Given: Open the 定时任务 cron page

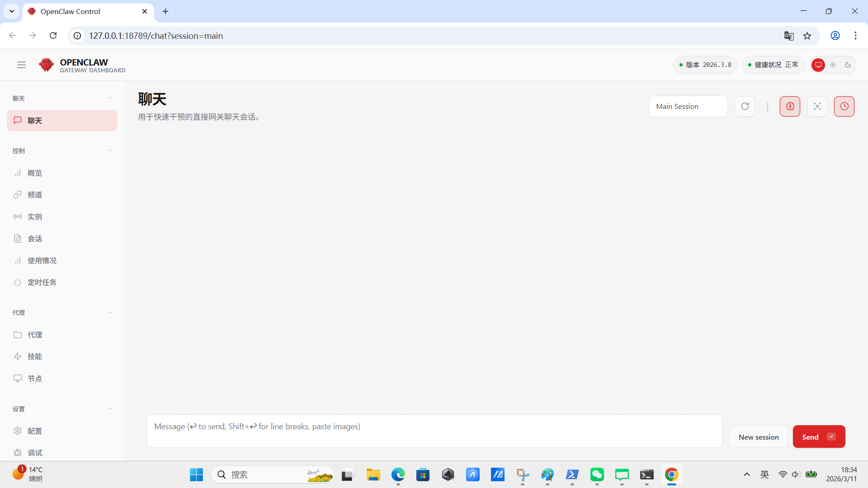Looking at the screenshot, I should (x=42, y=282).
